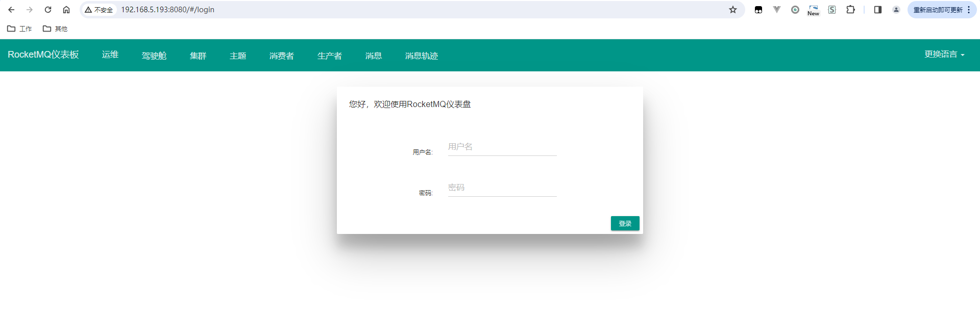Open the 主题 topic tab
This screenshot has width=980, height=315.
pyautogui.click(x=238, y=56)
